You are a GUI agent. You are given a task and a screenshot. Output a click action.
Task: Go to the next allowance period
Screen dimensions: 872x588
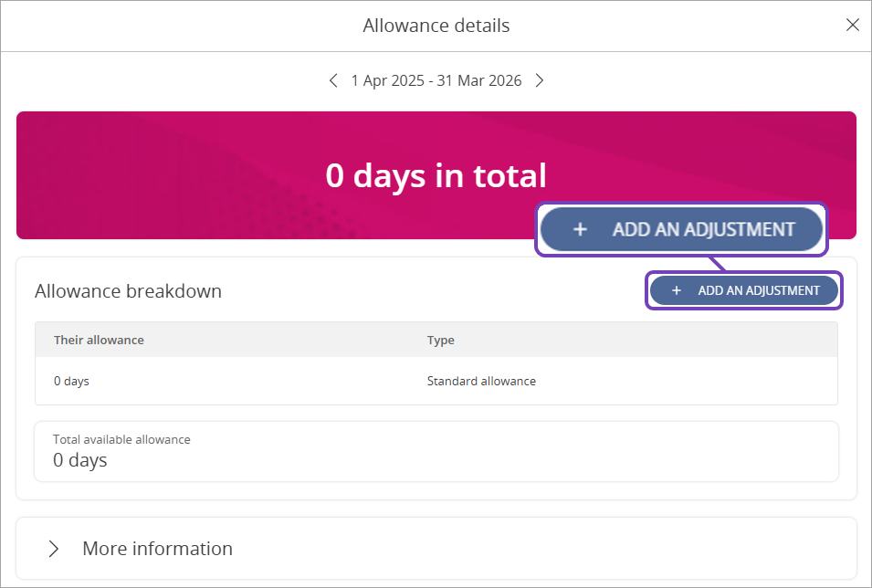(540, 80)
